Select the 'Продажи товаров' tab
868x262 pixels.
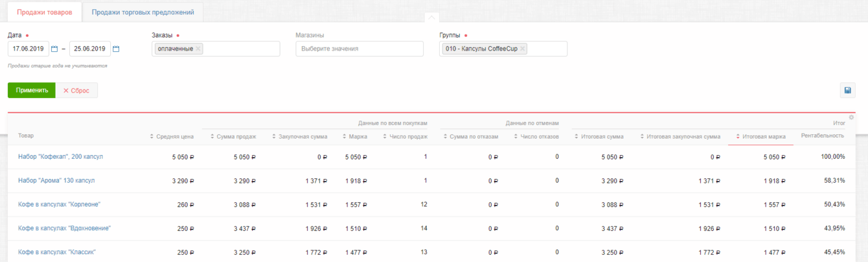(45, 12)
